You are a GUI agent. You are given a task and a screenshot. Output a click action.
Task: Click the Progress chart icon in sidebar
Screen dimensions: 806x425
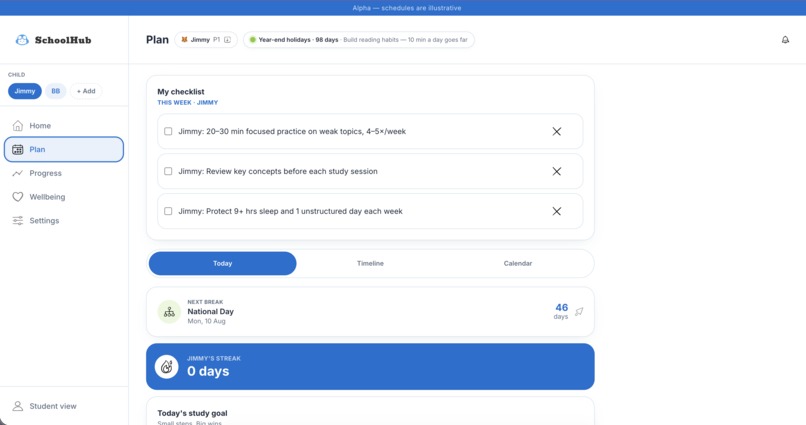click(x=18, y=173)
